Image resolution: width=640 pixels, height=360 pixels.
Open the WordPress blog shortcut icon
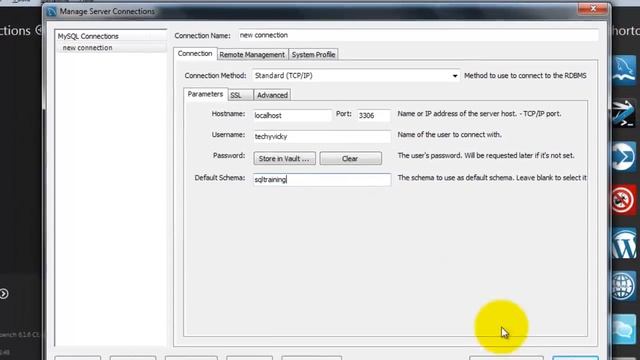[x=624, y=244]
